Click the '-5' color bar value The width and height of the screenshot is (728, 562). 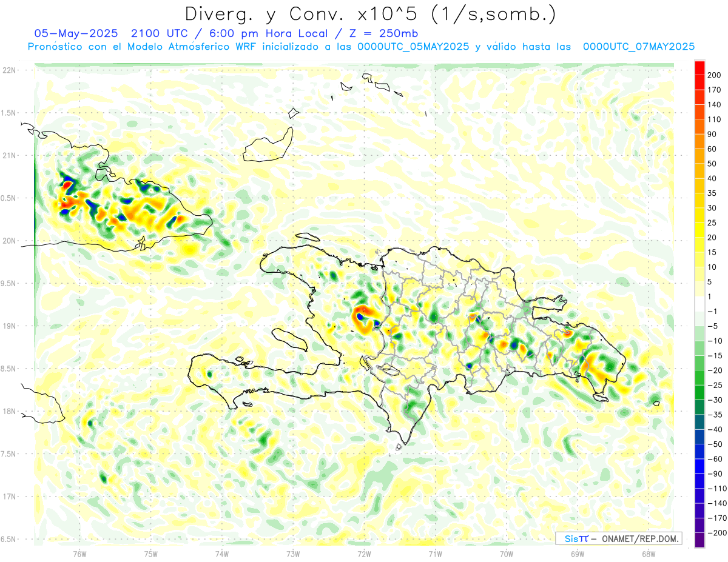tap(712, 327)
